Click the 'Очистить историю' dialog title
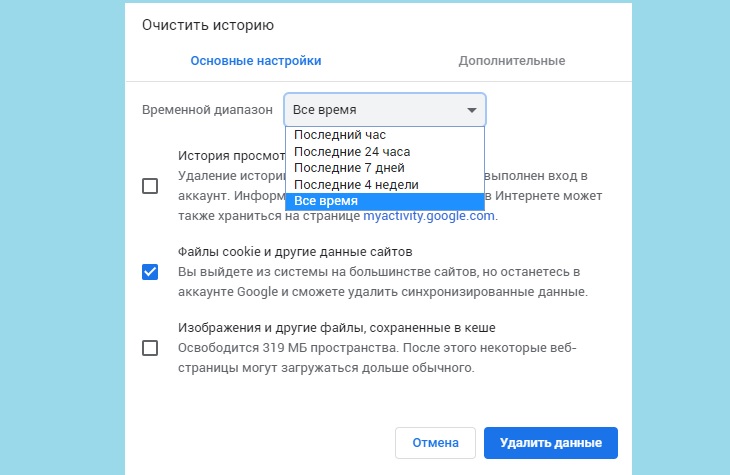This screenshot has height=475, width=730. tap(208, 24)
